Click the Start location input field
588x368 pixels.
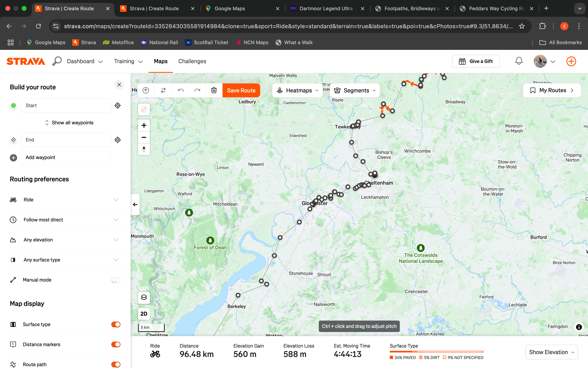point(66,105)
